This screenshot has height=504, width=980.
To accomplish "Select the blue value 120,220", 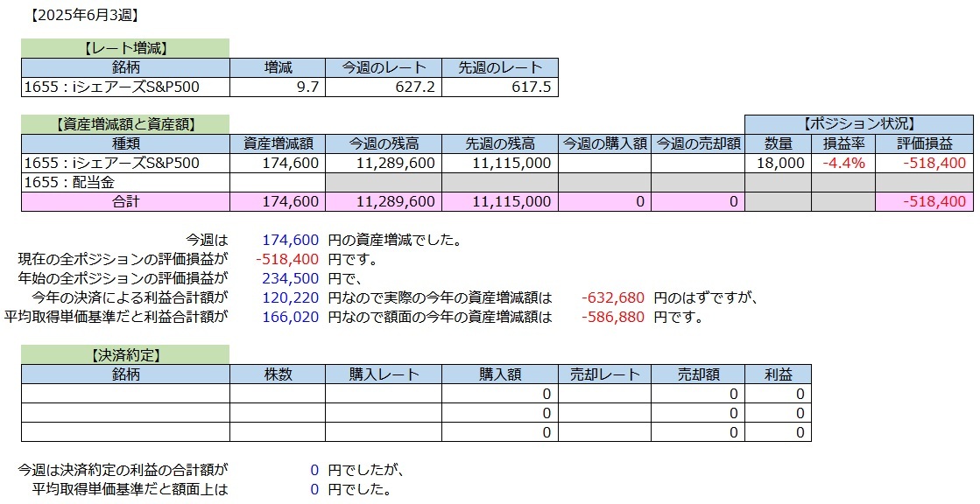I will tap(291, 297).
